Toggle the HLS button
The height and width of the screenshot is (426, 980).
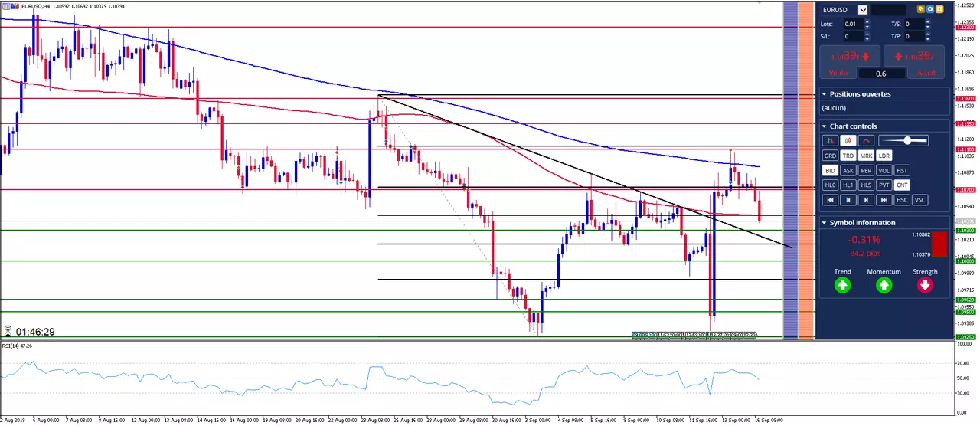tap(866, 185)
